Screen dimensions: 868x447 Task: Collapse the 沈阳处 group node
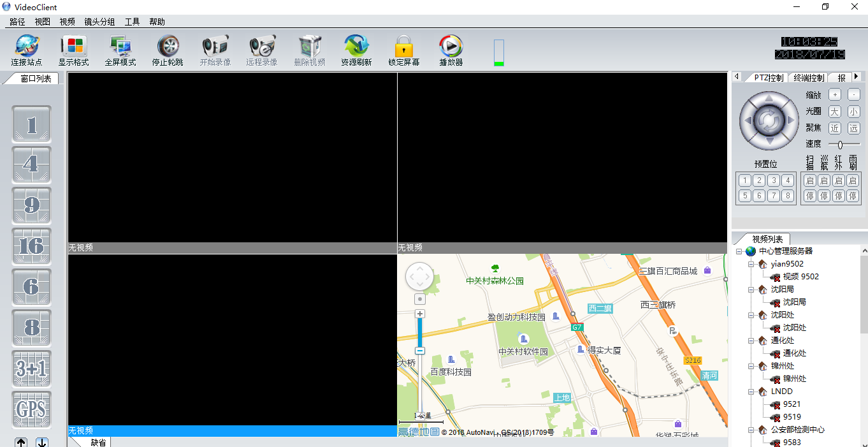click(751, 315)
